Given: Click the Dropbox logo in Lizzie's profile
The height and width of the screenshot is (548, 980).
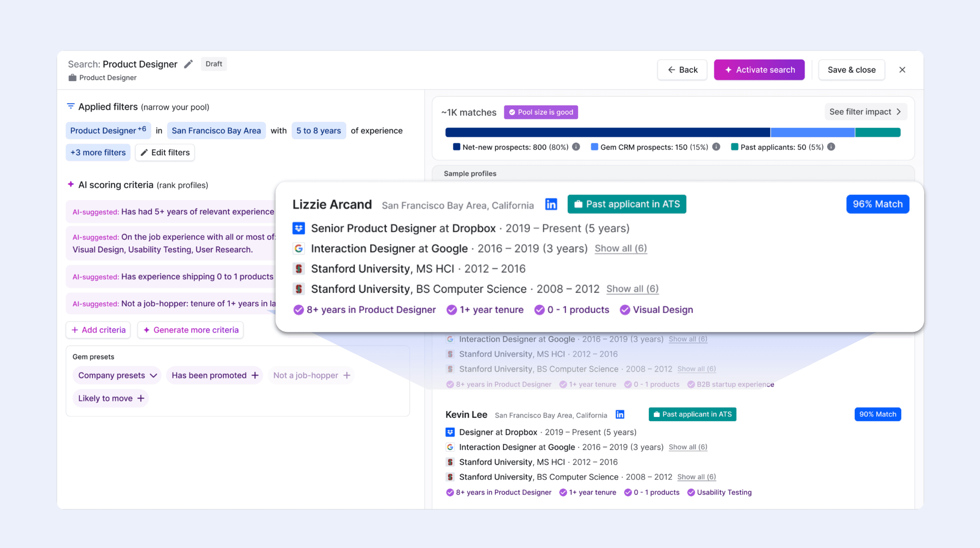Looking at the screenshot, I should (299, 228).
